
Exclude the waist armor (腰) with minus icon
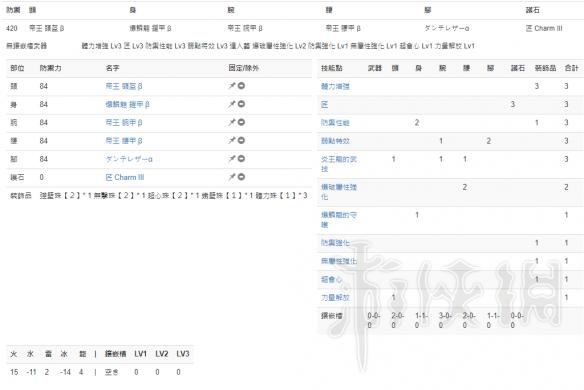tap(241, 140)
